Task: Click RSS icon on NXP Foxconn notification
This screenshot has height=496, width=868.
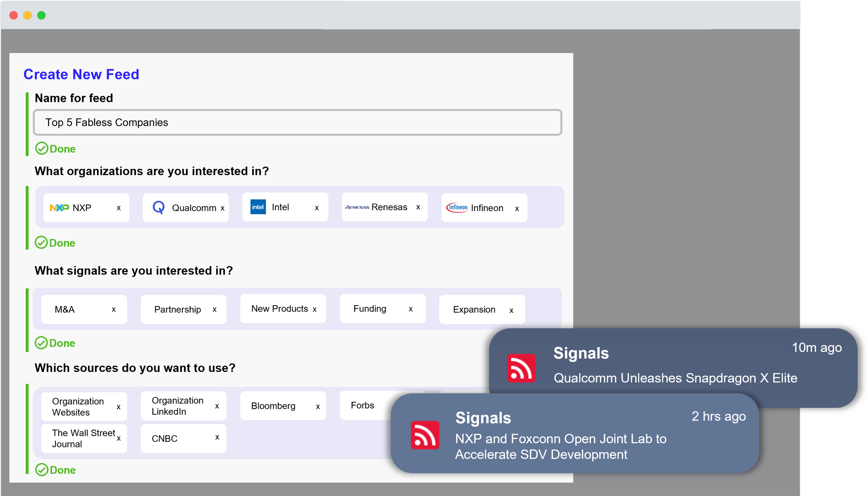Action: 425,435
